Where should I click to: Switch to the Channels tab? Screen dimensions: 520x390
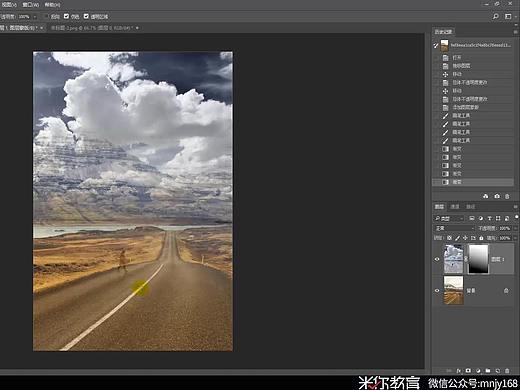[455, 207]
